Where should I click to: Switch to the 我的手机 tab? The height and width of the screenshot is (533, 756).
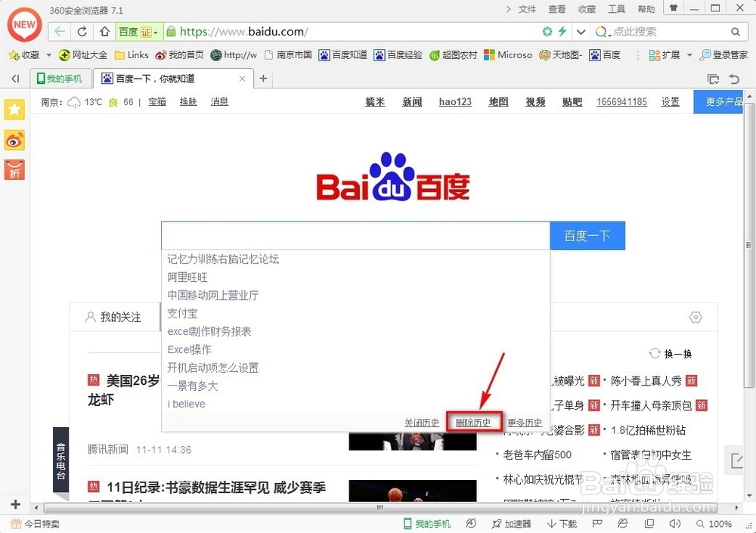[60, 79]
